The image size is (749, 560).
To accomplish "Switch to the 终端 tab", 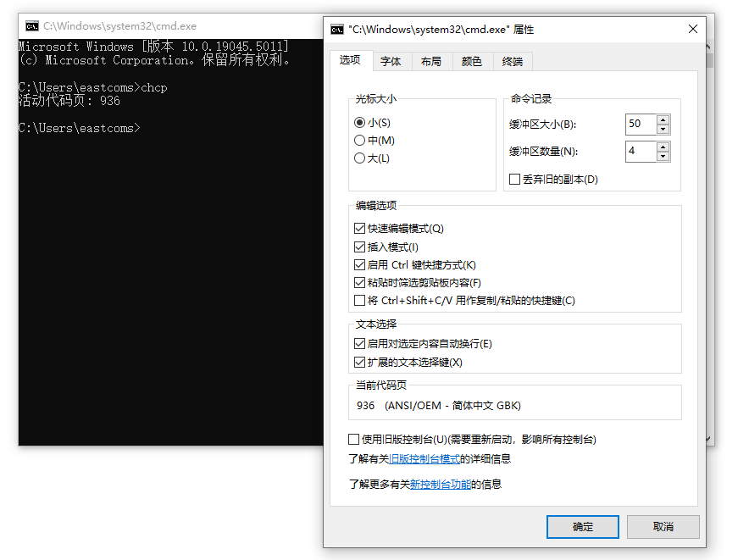I will [x=513, y=62].
